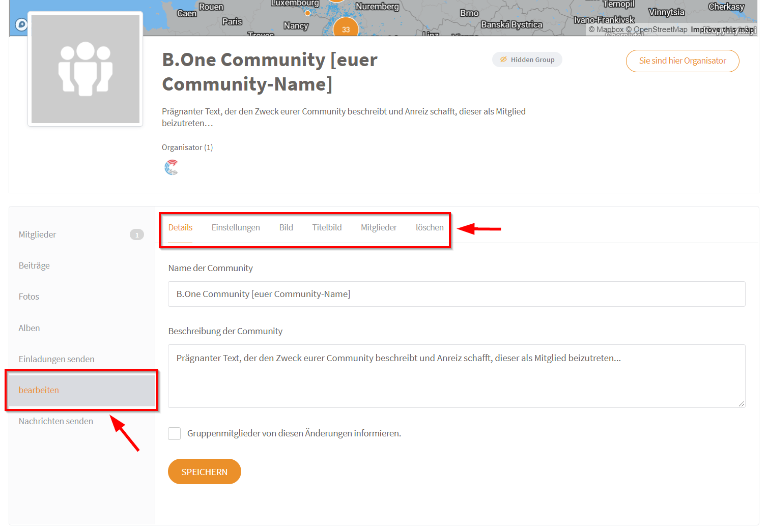Open the OpenStreetMap attribution link
This screenshot has height=532, width=768.
(x=657, y=29)
